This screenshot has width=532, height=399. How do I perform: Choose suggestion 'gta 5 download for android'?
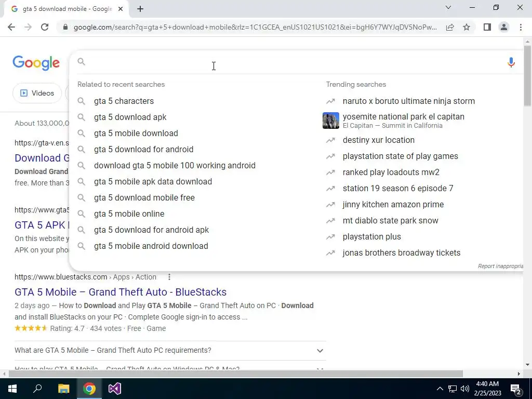[143, 149]
